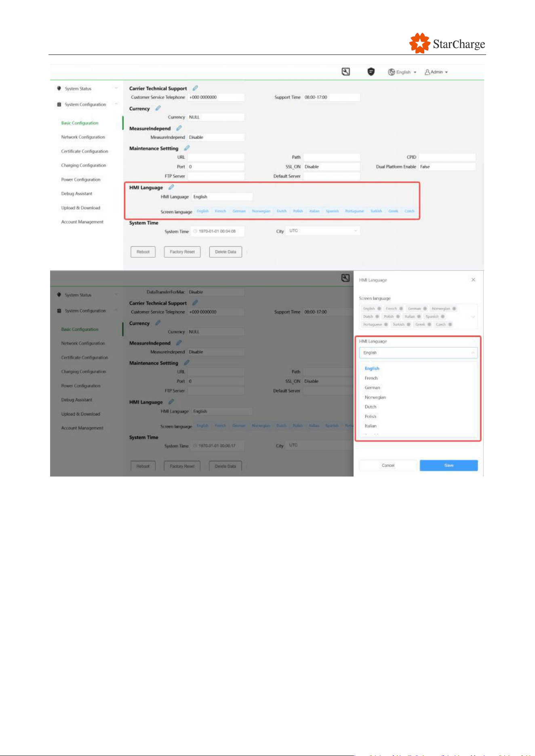Choose German from the HMI Language option list
The image size is (535, 756).
point(372,388)
